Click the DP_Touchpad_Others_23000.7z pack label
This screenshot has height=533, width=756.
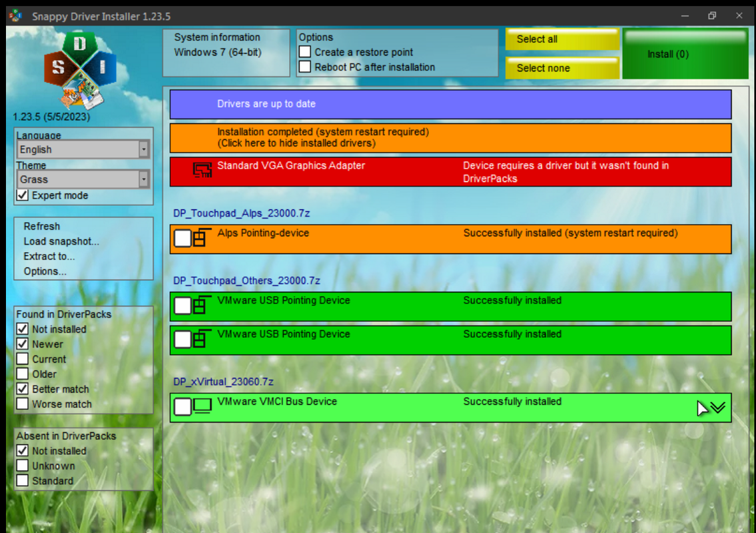click(x=246, y=280)
